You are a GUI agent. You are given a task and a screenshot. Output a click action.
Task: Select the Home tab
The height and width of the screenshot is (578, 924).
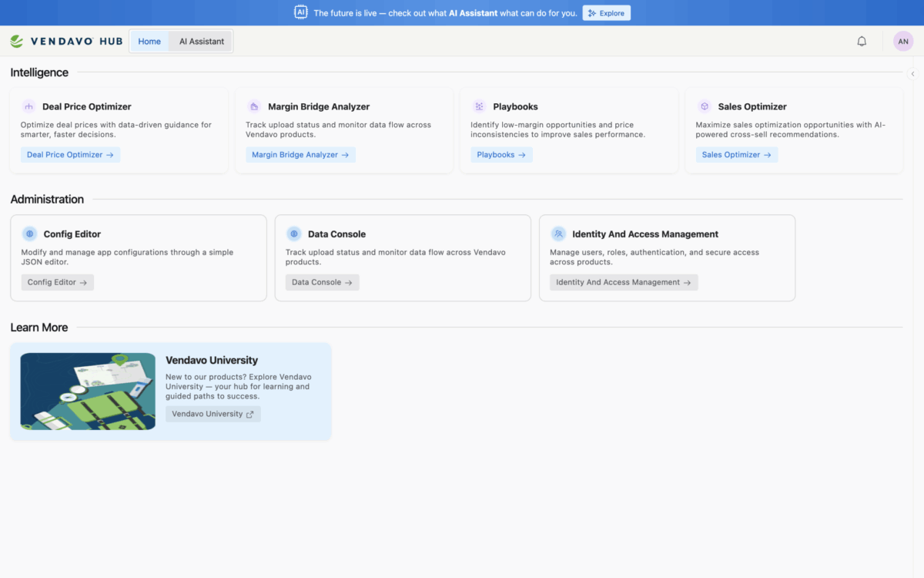pyautogui.click(x=149, y=41)
